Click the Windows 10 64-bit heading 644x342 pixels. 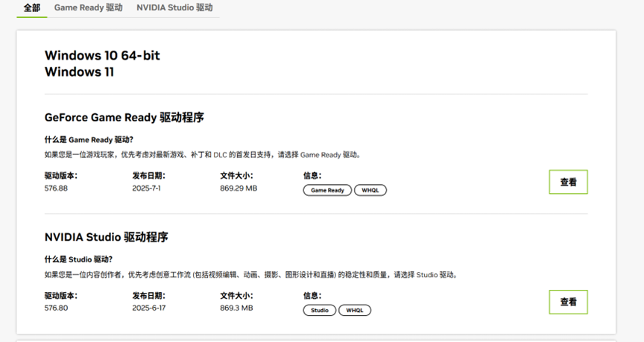[102, 55]
